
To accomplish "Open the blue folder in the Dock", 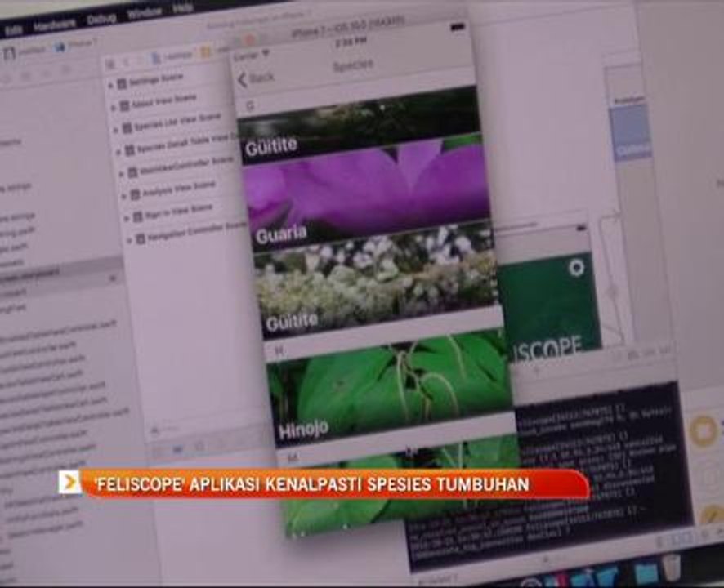I will click(x=645, y=573).
